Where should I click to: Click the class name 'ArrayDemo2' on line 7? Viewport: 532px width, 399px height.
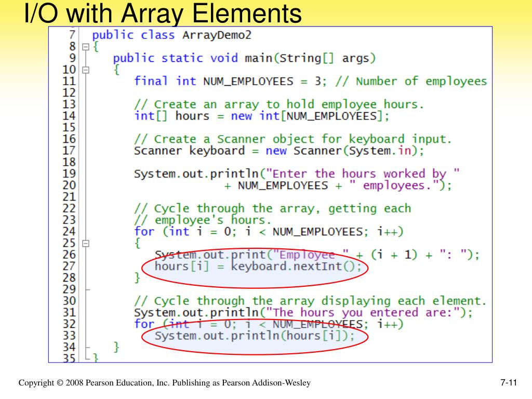217,35
